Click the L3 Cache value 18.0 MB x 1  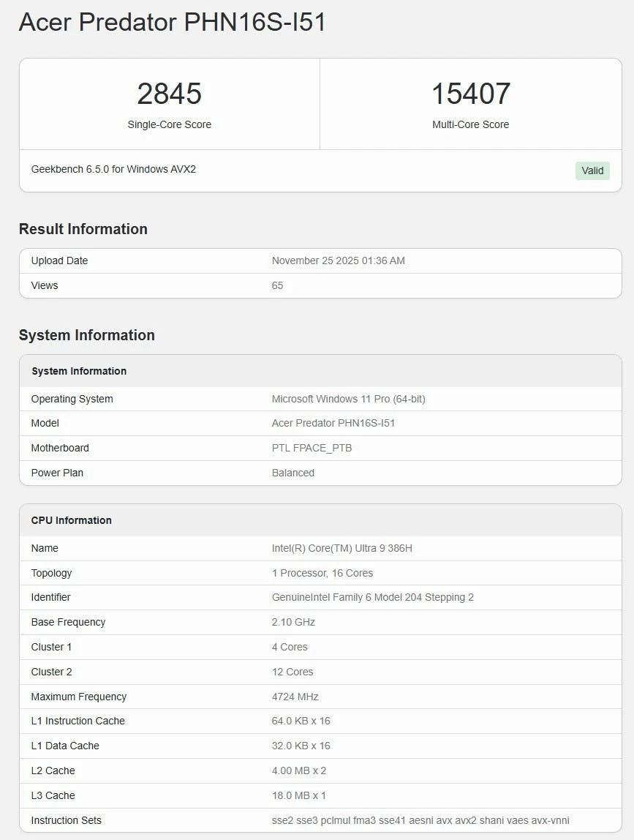point(298,795)
